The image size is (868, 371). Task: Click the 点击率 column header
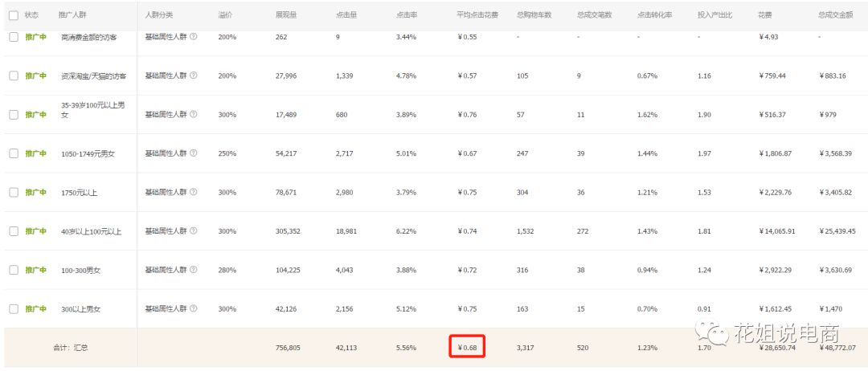click(406, 15)
